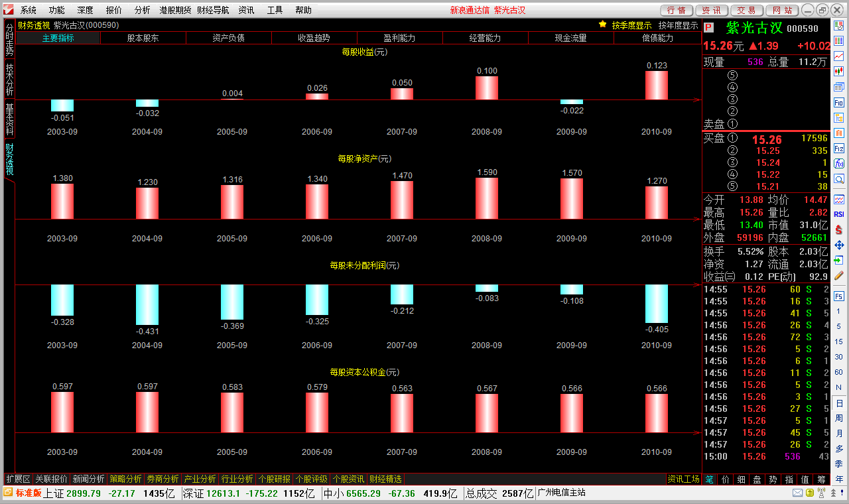Switch to the 股本股东 tab
849x504 pixels.
[x=143, y=38]
